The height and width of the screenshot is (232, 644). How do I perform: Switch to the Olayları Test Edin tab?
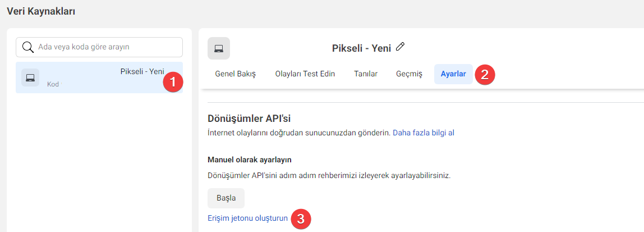305,74
